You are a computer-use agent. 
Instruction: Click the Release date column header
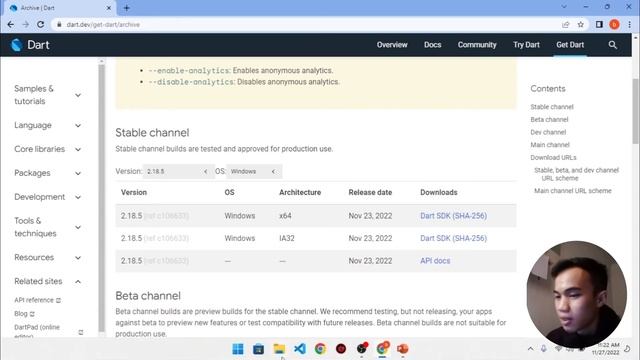click(x=370, y=192)
